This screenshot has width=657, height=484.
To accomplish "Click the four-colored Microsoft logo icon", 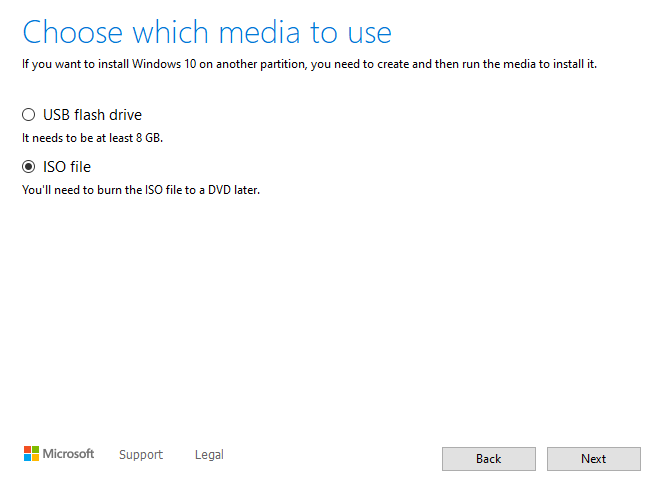I will 30,454.
